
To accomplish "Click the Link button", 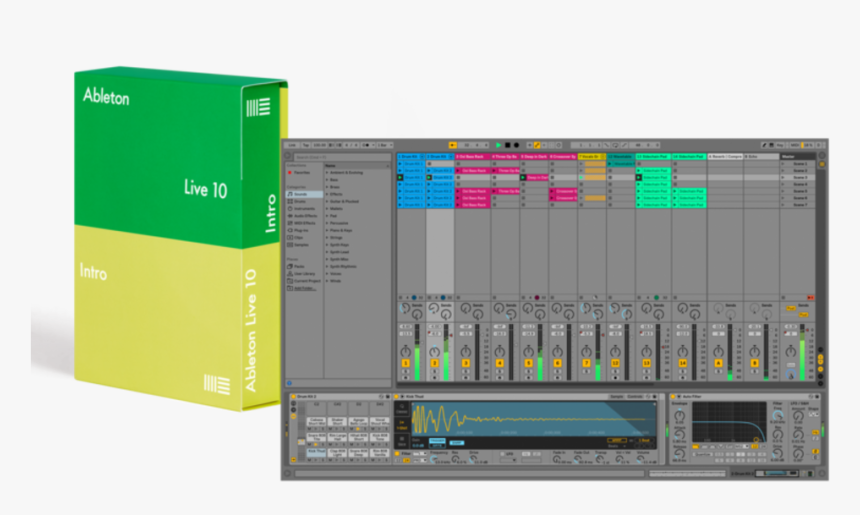I will [x=292, y=145].
